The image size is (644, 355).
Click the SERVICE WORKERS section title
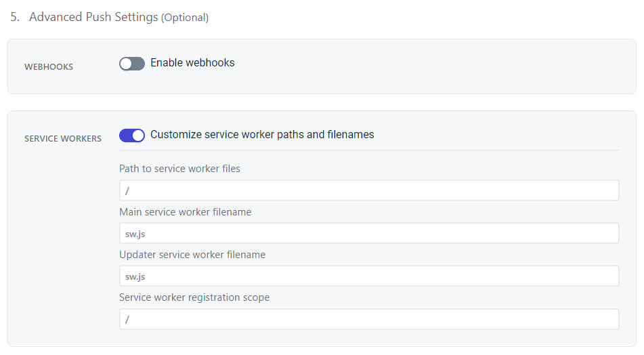[x=63, y=139]
